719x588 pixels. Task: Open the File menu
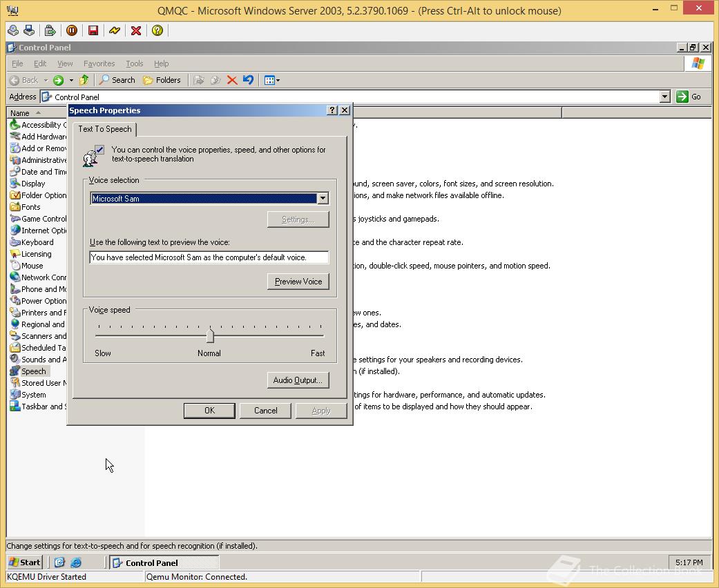17,63
